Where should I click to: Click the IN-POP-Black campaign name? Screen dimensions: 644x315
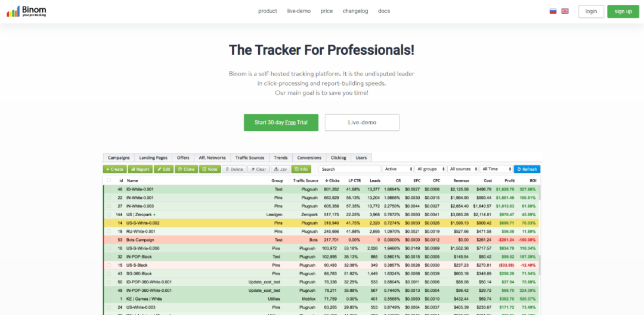pyautogui.click(x=139, y=257)
